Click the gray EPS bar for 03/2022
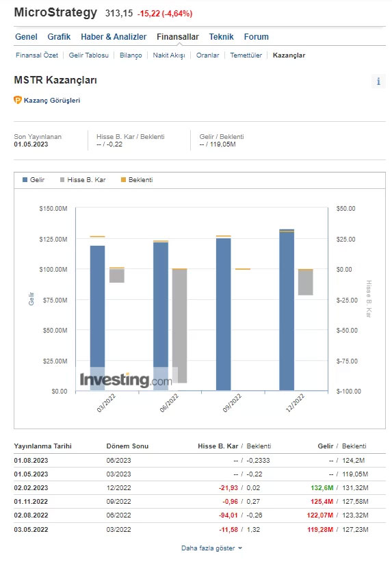The image size is (392, 562). tap(117, 276)
